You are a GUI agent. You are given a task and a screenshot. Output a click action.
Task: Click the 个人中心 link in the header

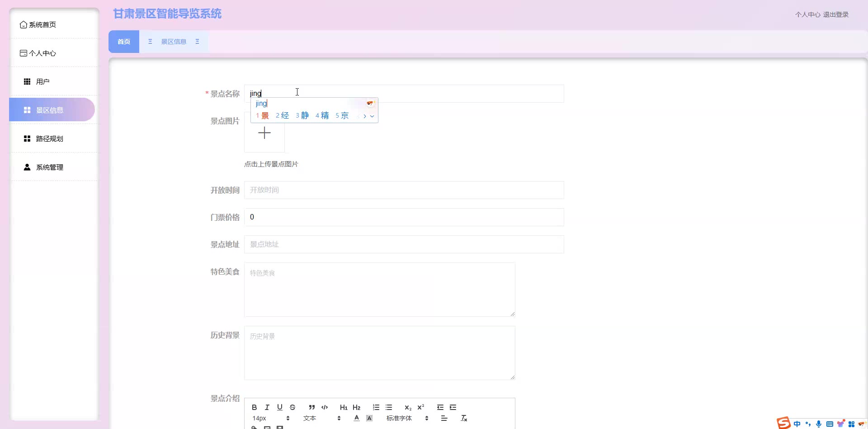807,14
